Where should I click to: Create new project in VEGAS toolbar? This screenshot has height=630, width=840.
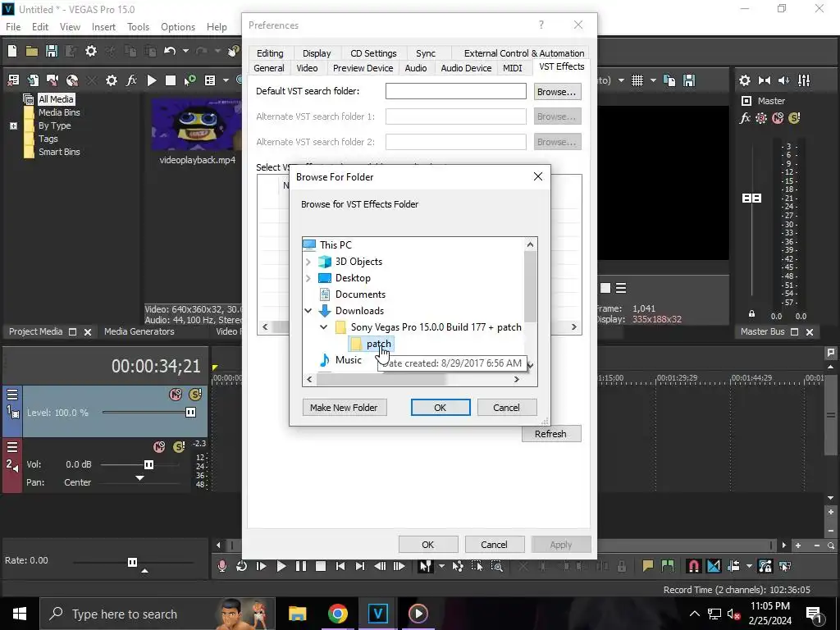[12, 51]
